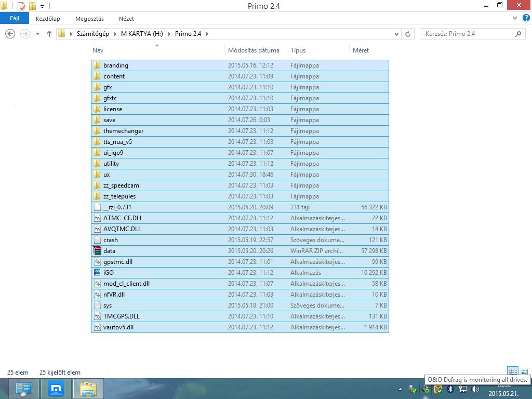532x399 pixels.
Task: Click the New folder quick access icon
Action: coord(32,6)
